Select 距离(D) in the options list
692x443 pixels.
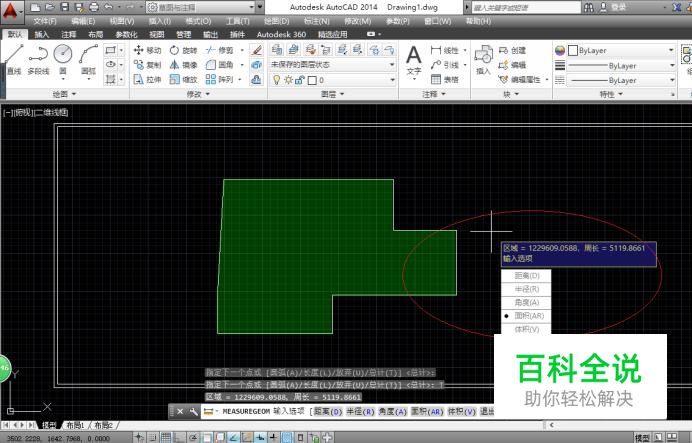click(x=526, y=275)
